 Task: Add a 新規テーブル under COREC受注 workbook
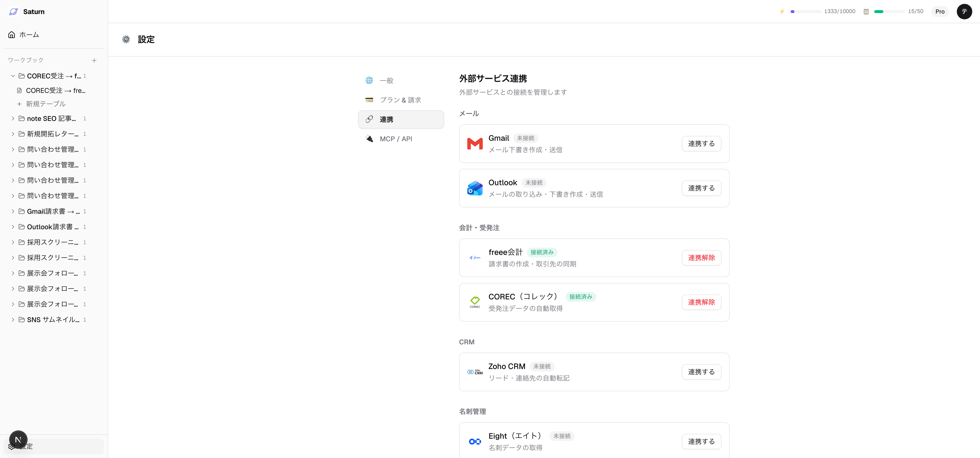(45, 104)
